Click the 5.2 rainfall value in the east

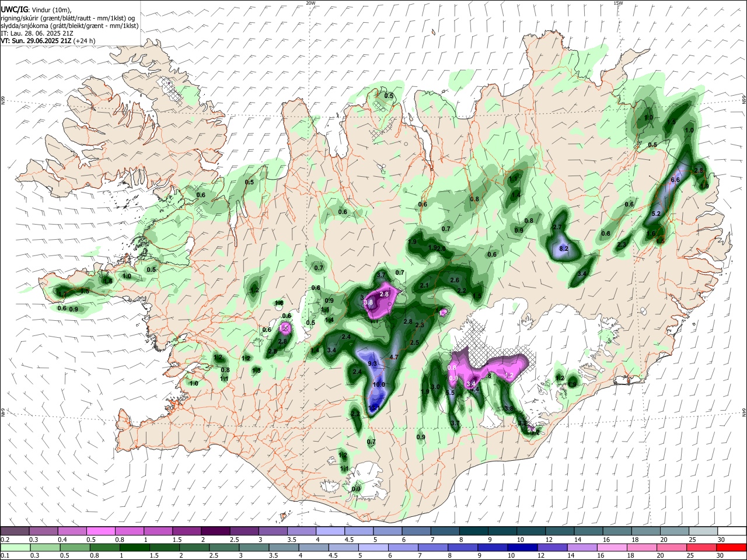pyautogui.click(x=655, y=214)
